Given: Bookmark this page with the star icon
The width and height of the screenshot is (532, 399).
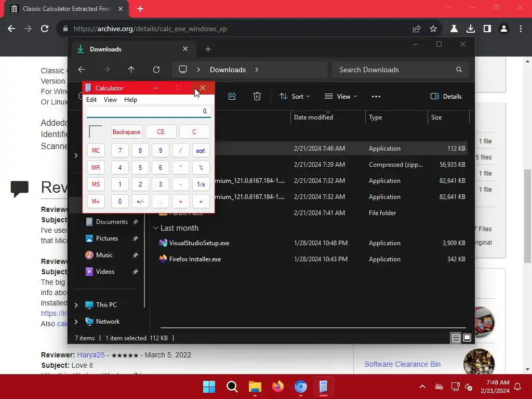Looking at the screenshot, I should click(433, 29).
